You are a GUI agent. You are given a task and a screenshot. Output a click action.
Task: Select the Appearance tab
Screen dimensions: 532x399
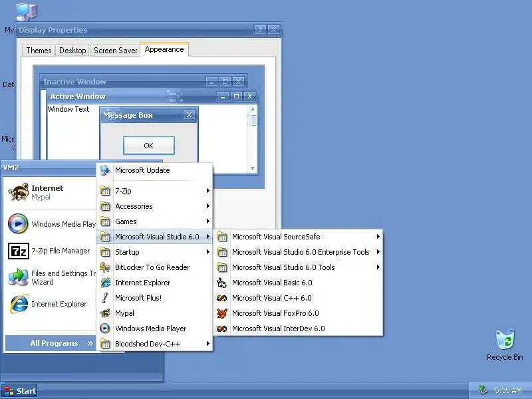point(164,49)
